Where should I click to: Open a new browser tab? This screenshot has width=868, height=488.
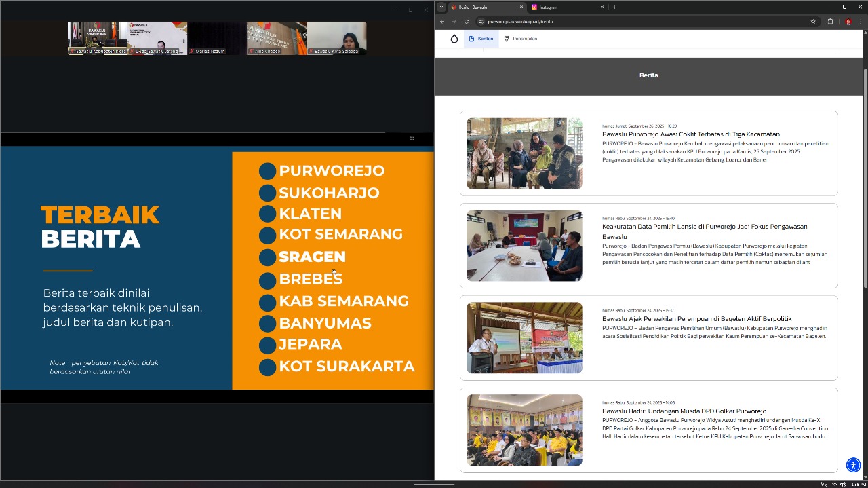pos(614,7)
